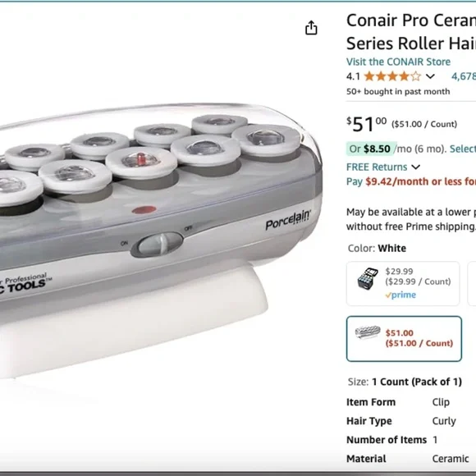Image resolution: width=476 pixels, height=476 pixels.
Task: Click the Size 1 Count label
Action: coord(405,382)
